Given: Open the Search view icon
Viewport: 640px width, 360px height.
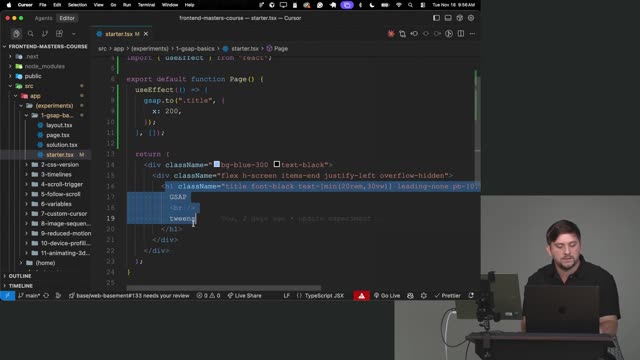Looking at the screenshot, I should click(x=31, y=33).
